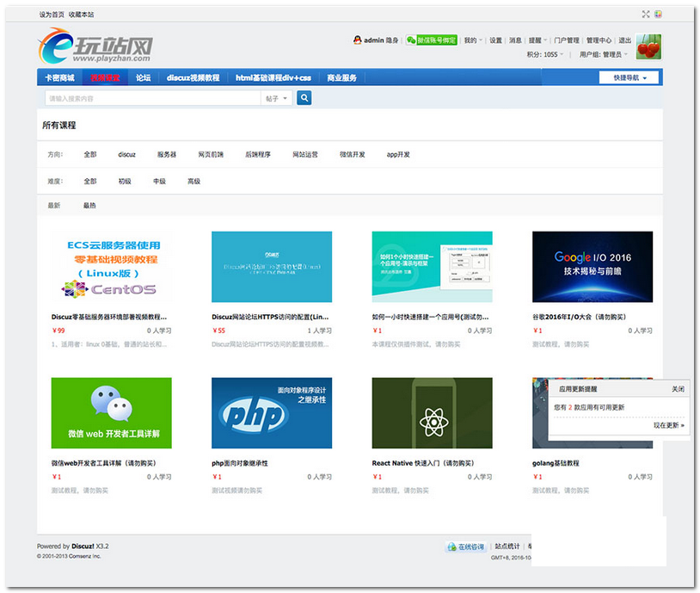Select the app开发 direction filter

398,155
